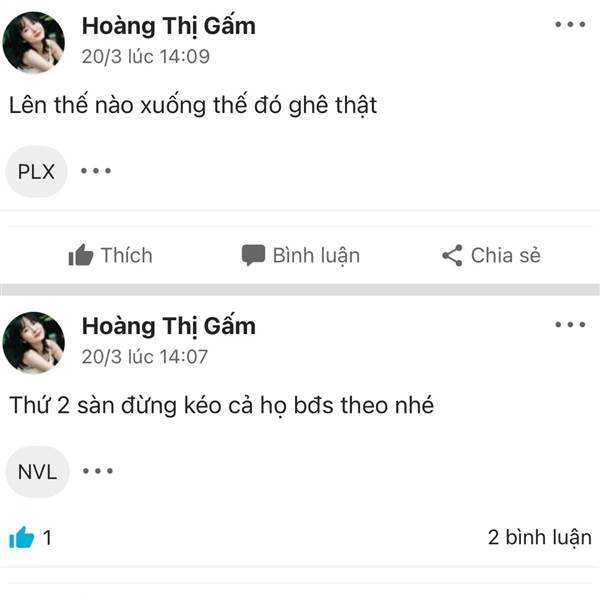The width and height of the screenshot is (600, 600).
Task: Open Hoàng Thị Gấm name on first post
Action: pyautogui.click(x=169, y=26)
